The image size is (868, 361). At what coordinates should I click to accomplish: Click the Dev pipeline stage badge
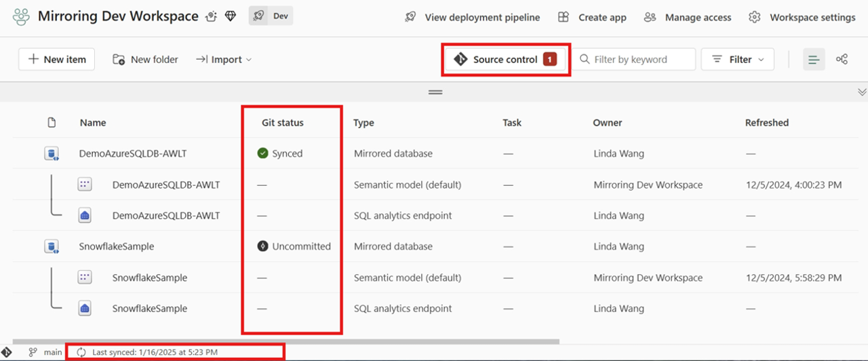click(271, 16)
